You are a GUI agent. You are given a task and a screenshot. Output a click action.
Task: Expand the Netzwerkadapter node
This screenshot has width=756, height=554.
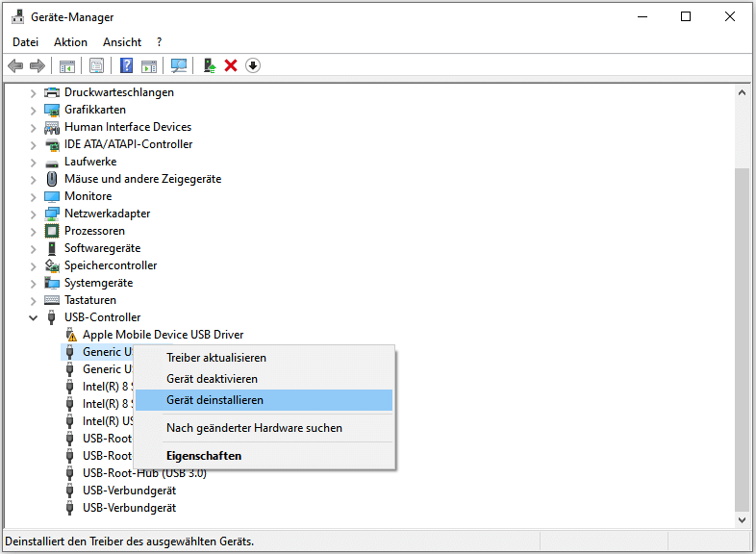[x=33, y=214]
